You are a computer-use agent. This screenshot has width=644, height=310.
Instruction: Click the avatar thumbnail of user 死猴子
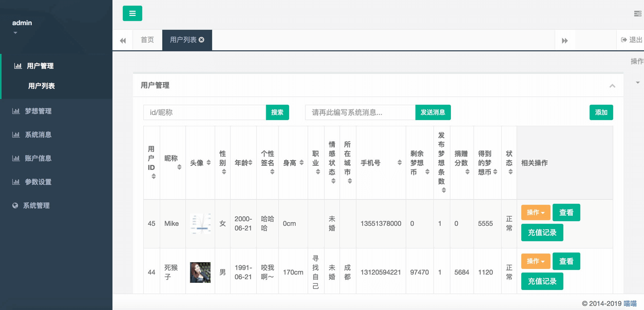(x=200, y=273)
